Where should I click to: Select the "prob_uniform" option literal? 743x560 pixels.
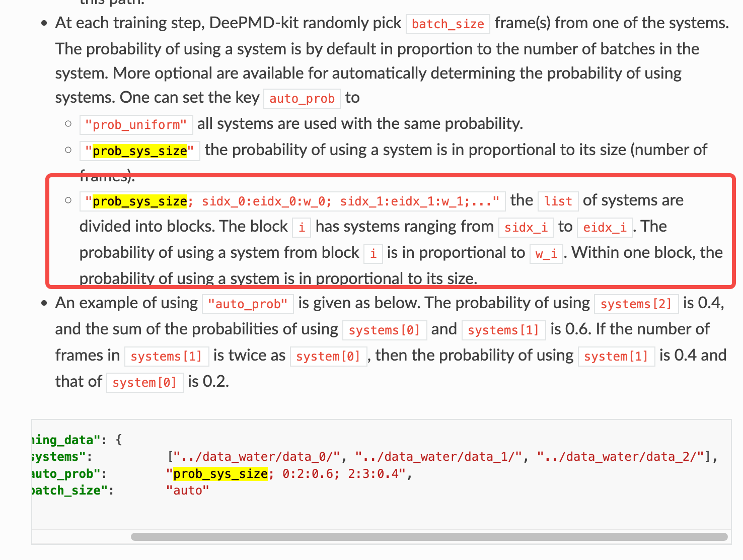tap(136, 124)
